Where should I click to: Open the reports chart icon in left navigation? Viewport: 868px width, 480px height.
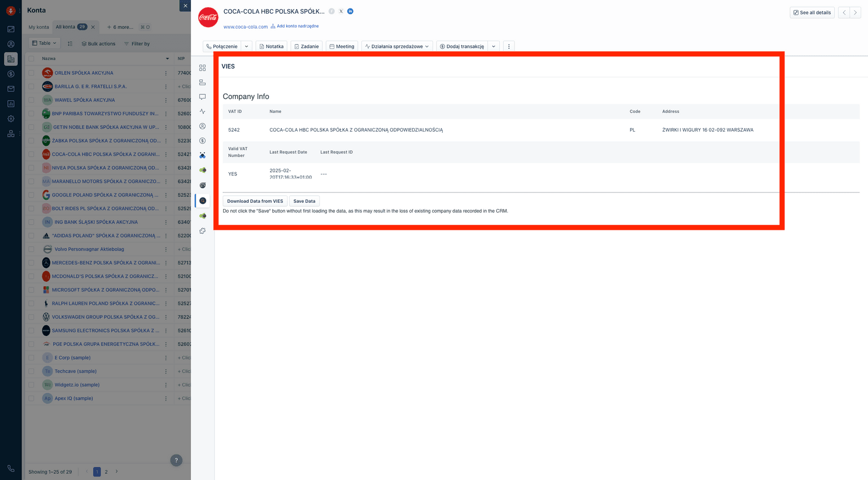11,104
